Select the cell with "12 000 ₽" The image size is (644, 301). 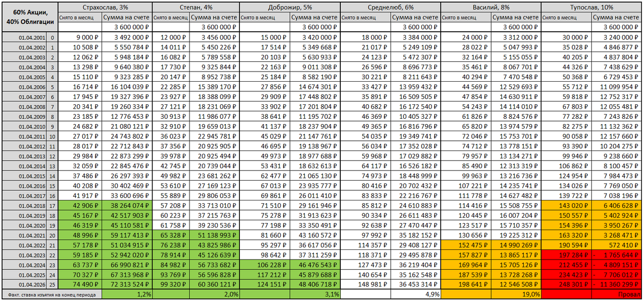pyautogui.click(x=172, y=37)
